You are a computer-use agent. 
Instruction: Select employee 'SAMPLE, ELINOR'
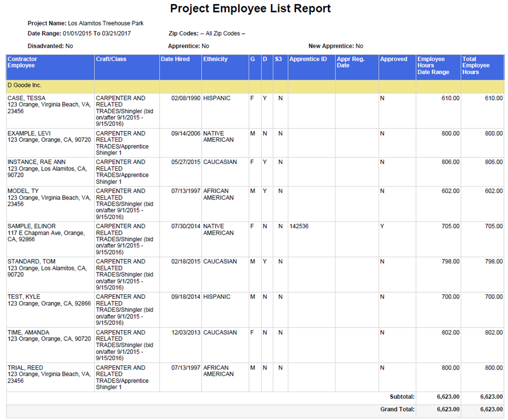click(x=32, y=226)
